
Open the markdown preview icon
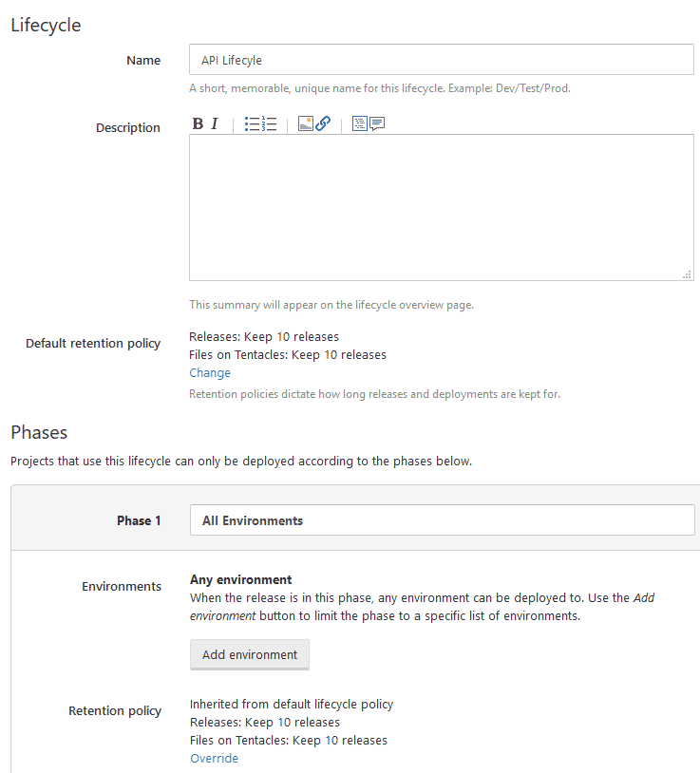click(x=359, y=123)
